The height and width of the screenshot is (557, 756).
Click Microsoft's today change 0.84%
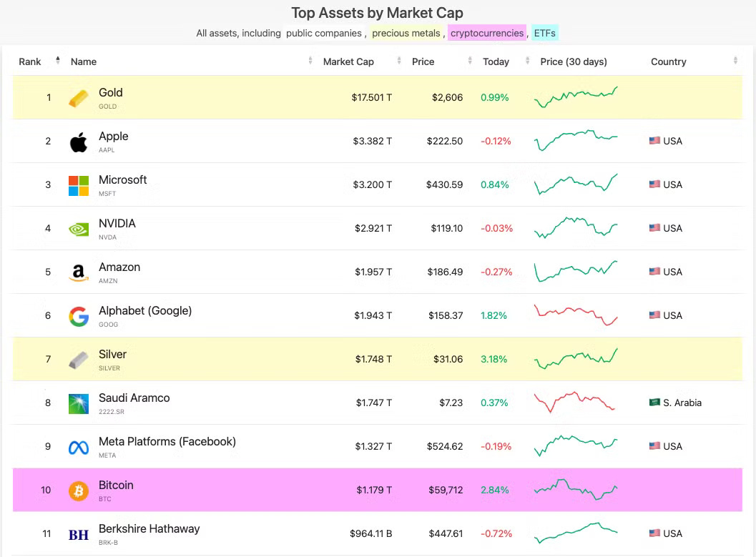[x=495, y=184]
